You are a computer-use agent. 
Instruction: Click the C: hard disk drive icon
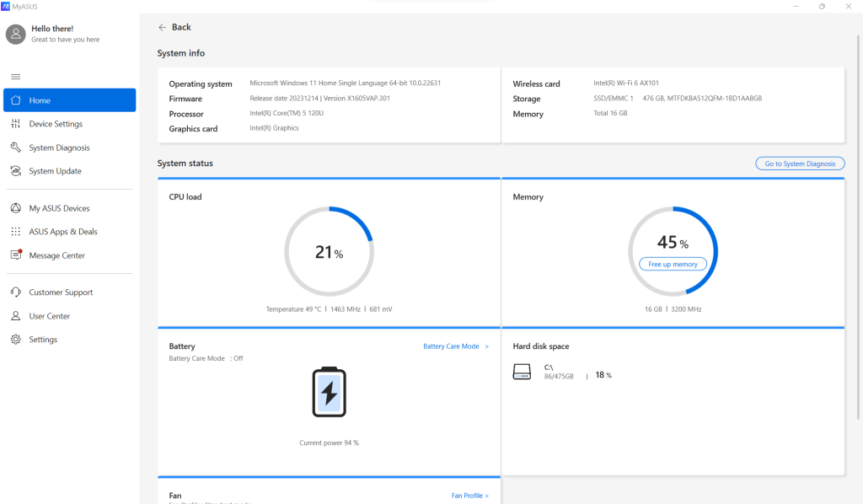[x=522, y=372]
